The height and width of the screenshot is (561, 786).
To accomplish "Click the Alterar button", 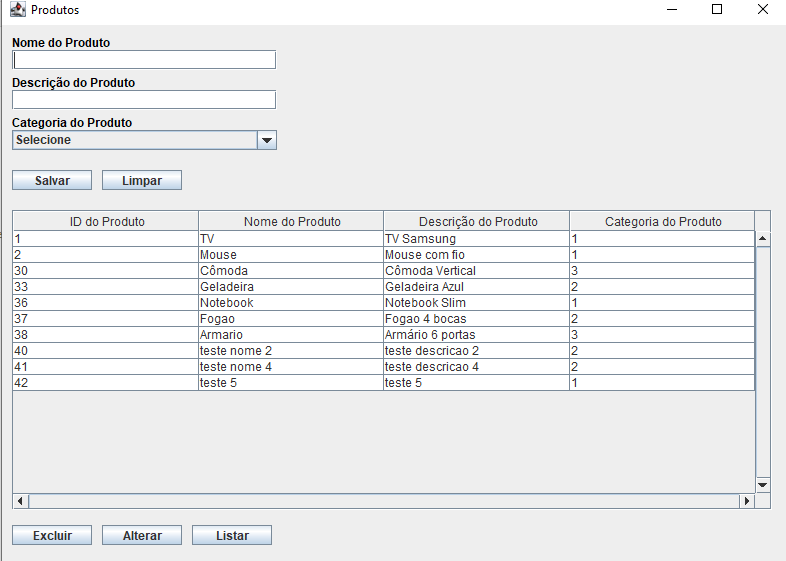I will click(x=142, y=535).
